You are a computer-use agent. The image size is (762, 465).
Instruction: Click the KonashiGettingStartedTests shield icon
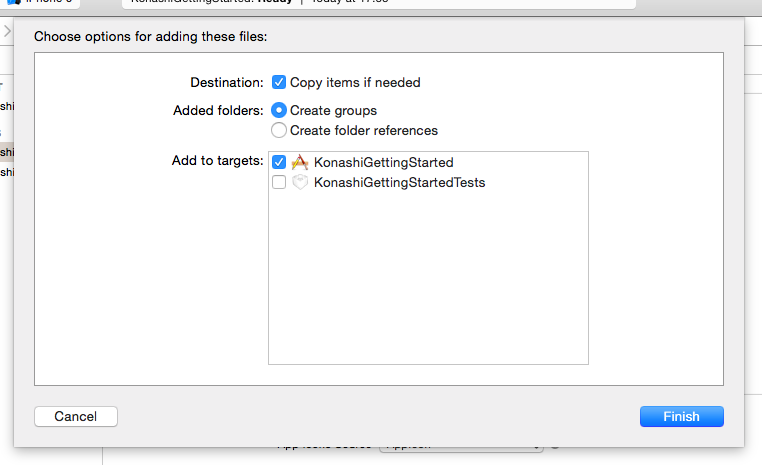pos(300,183)
